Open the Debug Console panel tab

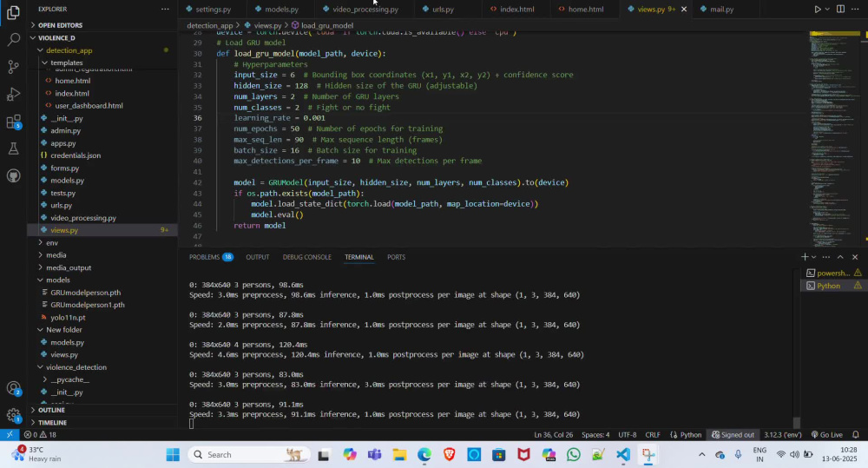click(306, 257)
